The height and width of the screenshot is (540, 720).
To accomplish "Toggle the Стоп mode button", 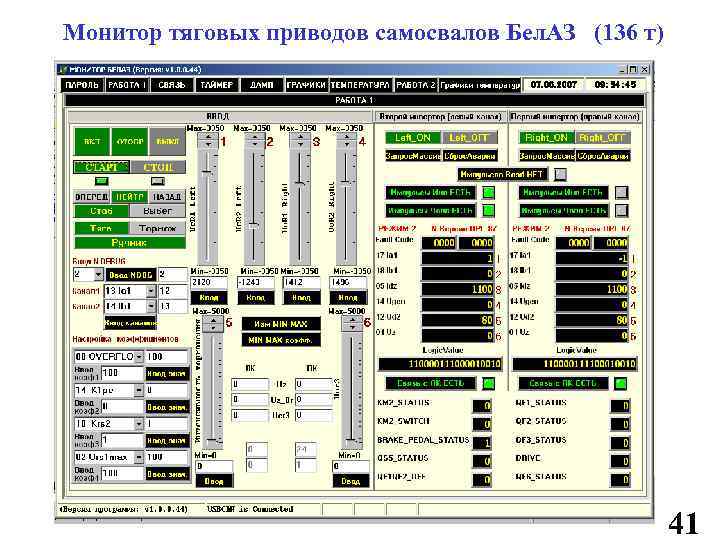I will pyautogui.click(x=101, y=211).
